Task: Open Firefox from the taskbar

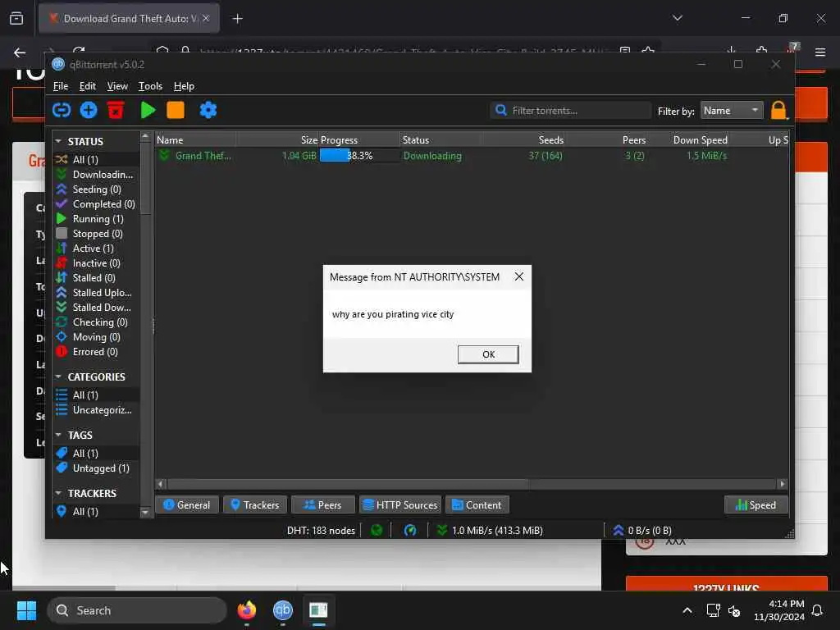Action: tap(246, 610)
